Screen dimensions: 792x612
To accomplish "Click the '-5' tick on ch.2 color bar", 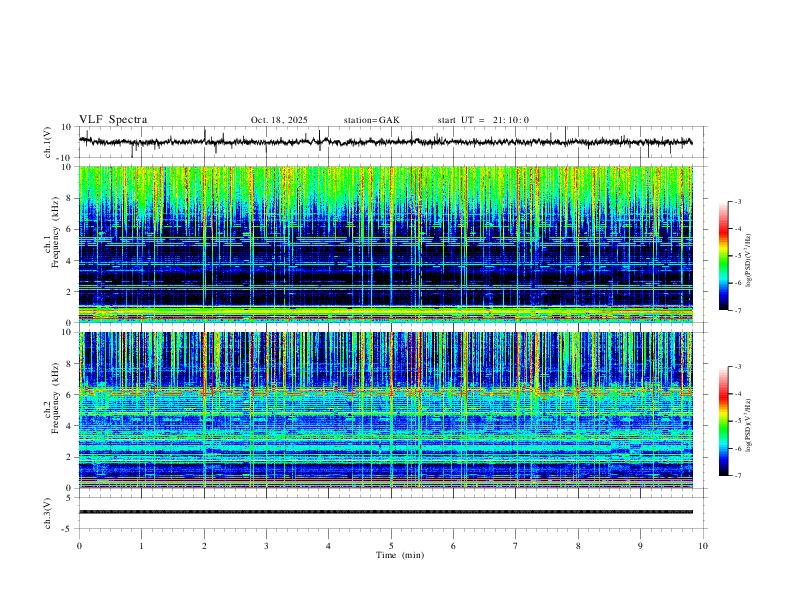I will (x=738, y=421).
